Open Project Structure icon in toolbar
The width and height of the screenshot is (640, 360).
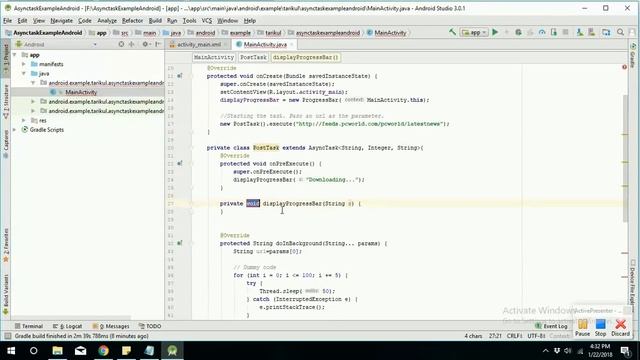coord(606,32)
